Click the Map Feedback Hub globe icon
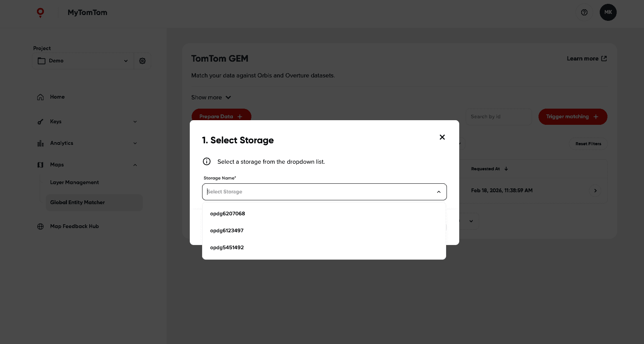This screenshot has width=644, height=344. click(40, 227)
